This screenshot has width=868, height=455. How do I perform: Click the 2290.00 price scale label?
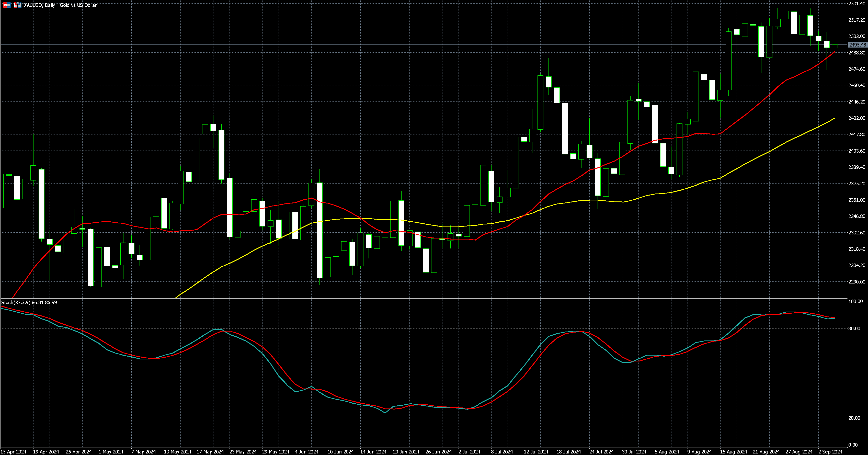click(856, 282)
